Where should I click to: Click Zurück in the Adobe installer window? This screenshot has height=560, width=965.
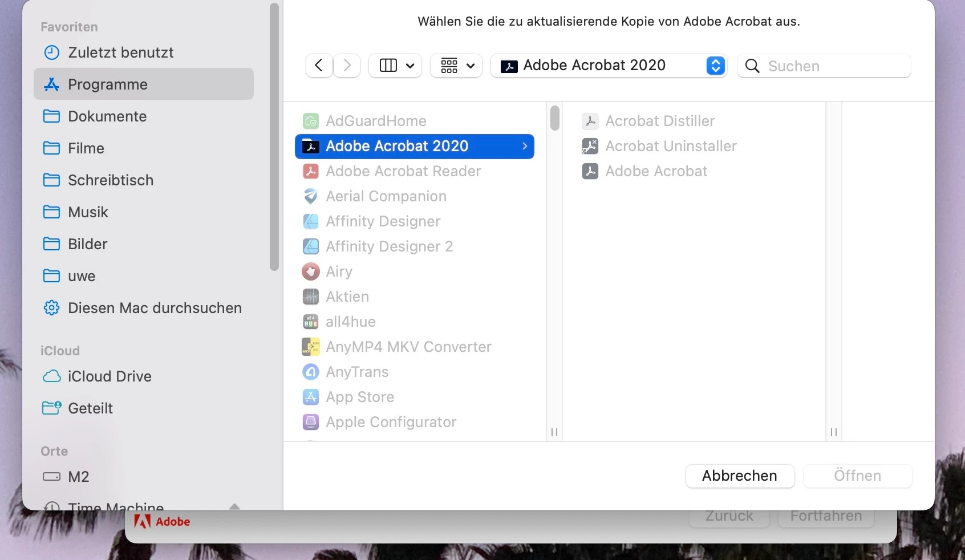tap(729, 517)
